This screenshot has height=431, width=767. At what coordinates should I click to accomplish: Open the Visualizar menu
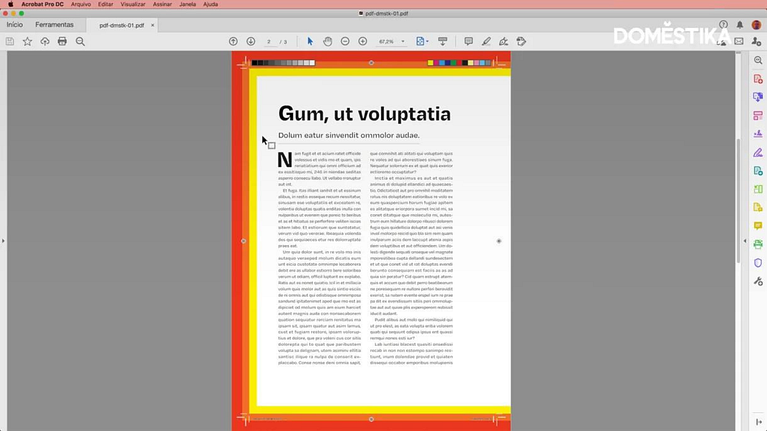(x=133, y=4)
